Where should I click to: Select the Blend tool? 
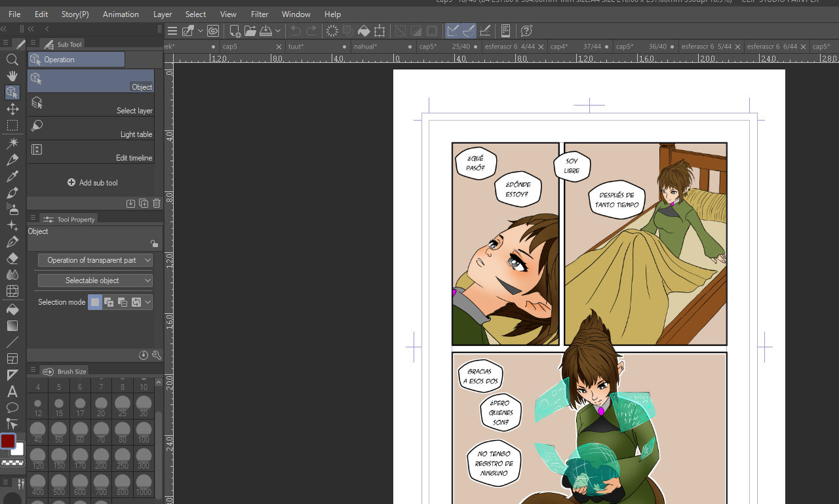click(12, 275)
